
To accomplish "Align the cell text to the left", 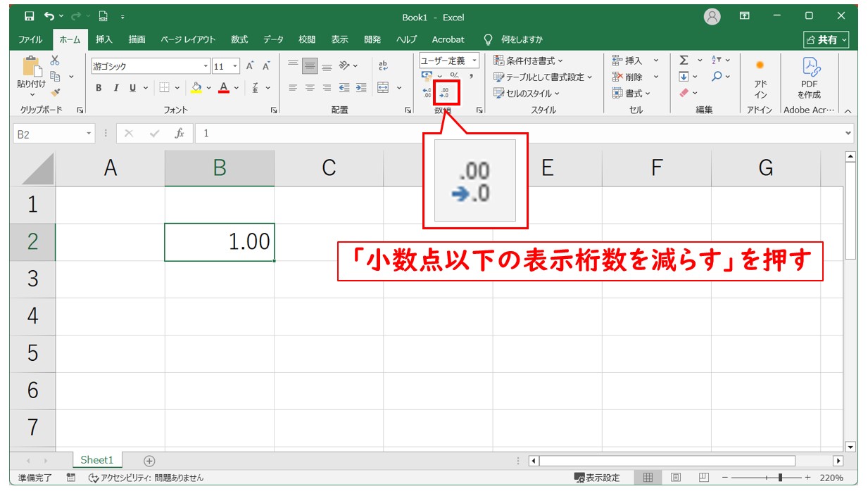I will [x=294, y=88].
